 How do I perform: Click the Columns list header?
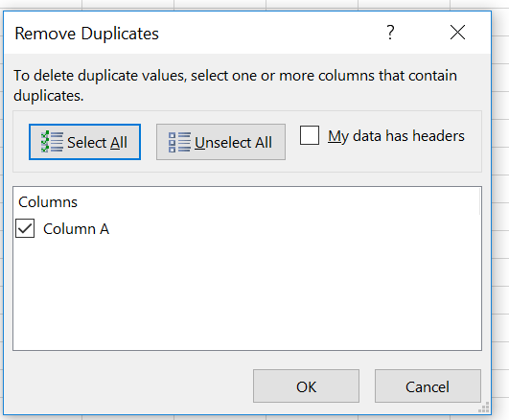48,202
